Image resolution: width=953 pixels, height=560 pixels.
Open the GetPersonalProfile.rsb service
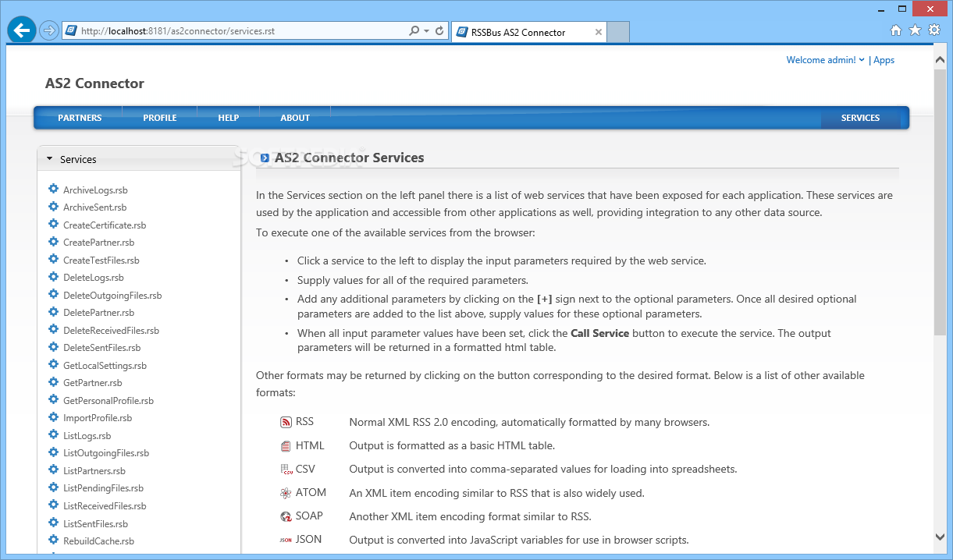108,401
